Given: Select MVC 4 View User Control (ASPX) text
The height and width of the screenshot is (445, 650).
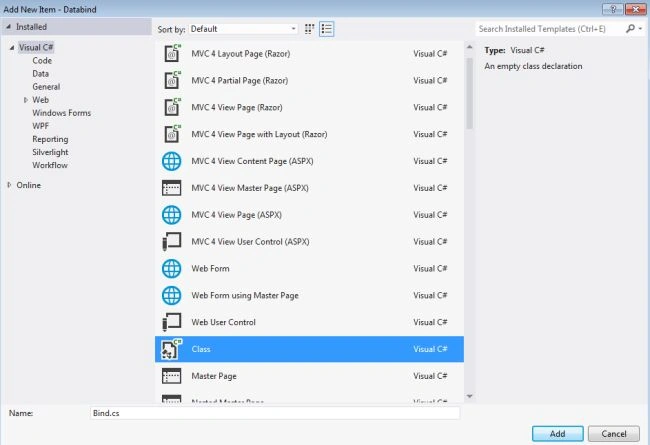Looking at the screenshot, I should click(250, 241).
